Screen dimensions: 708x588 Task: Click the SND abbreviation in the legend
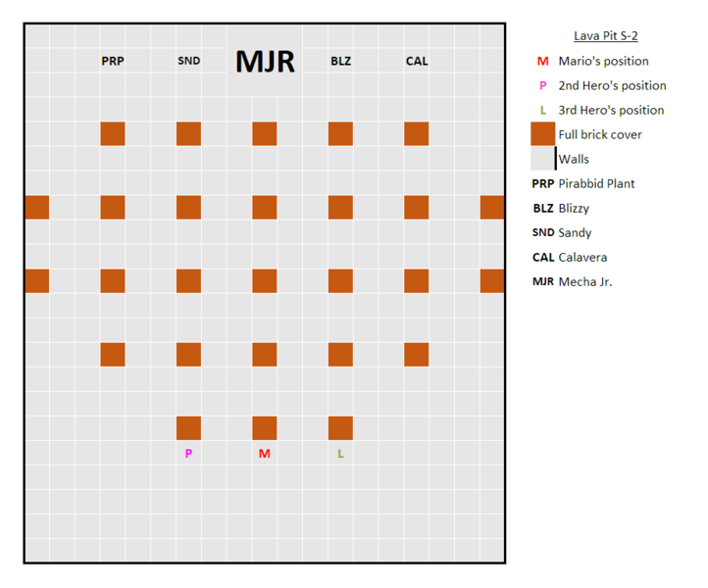pos(542,232)
